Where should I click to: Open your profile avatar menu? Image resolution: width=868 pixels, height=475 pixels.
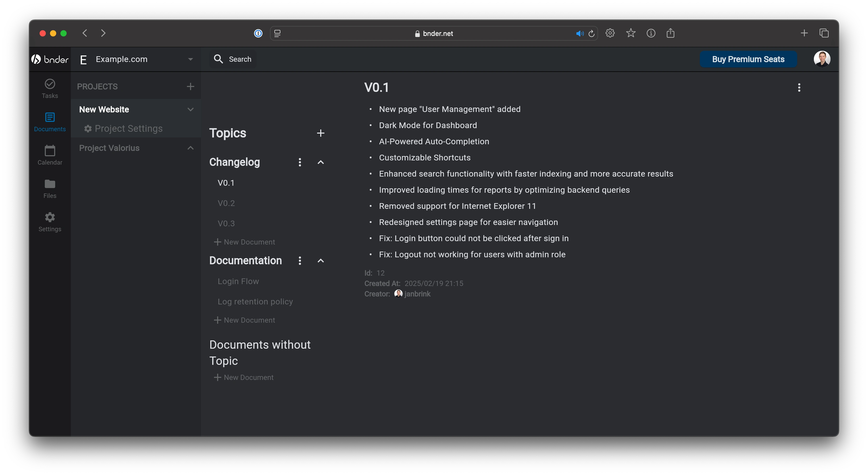pyautogui.click(x=822, y=59)
